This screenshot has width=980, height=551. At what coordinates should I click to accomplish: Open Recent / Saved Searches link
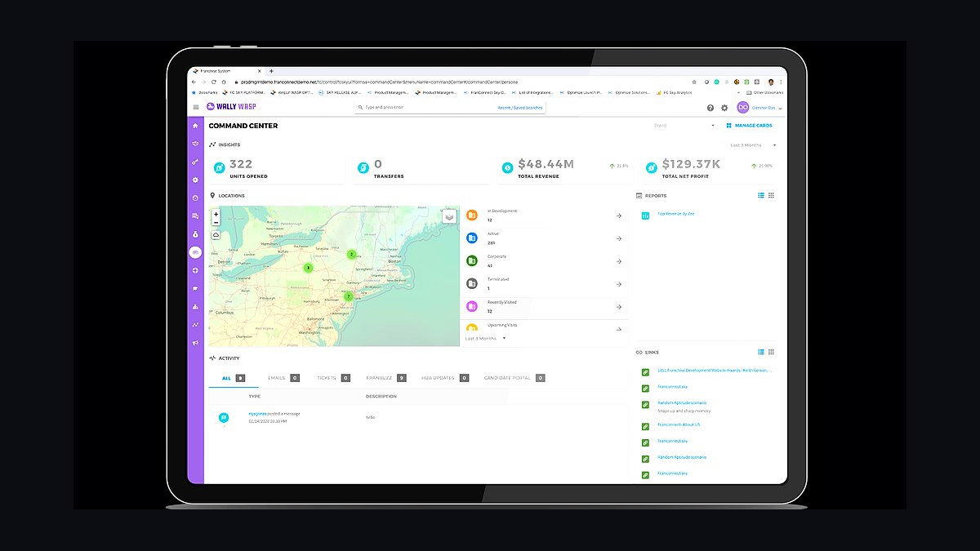(520, 108)
